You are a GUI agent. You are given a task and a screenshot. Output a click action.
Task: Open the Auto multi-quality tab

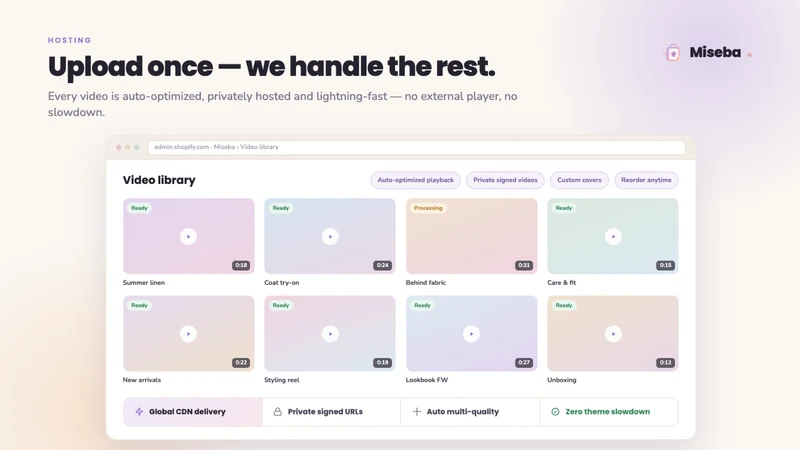tap(470, 412)
